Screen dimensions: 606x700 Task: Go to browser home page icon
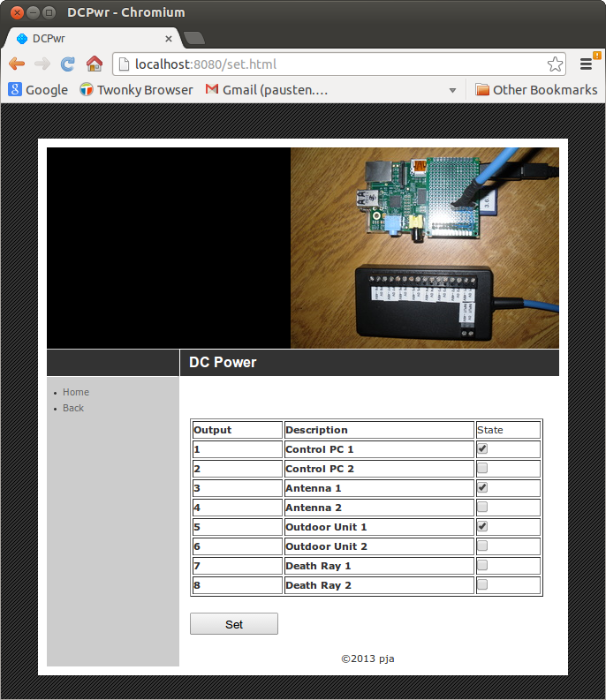click(94, 64)
